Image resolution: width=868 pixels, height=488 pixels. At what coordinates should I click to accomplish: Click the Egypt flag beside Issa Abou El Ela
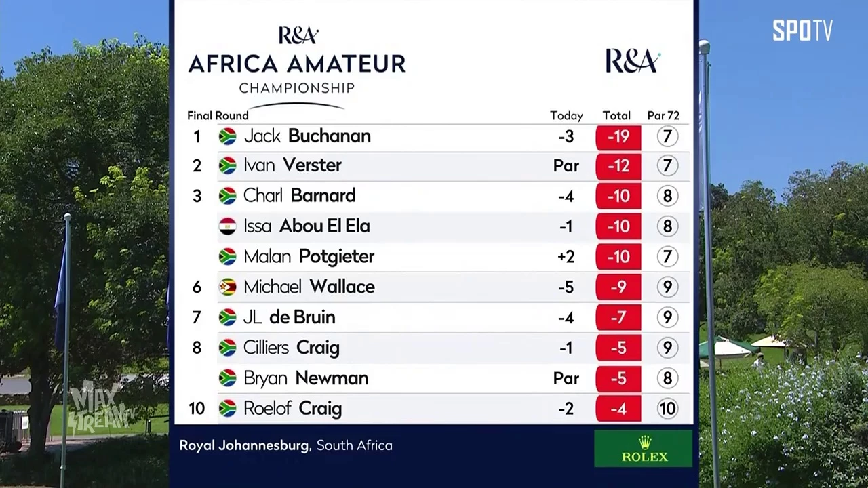point(227,226)
